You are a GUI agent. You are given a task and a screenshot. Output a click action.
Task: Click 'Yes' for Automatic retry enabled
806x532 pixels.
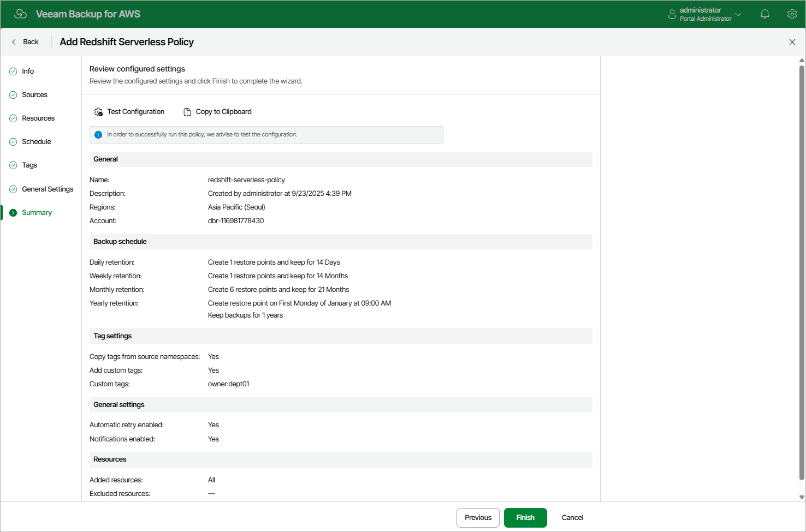click(214, 425)
